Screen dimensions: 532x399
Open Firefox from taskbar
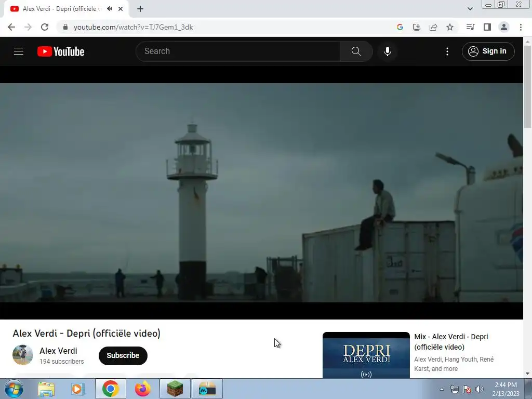click(142, 389)
